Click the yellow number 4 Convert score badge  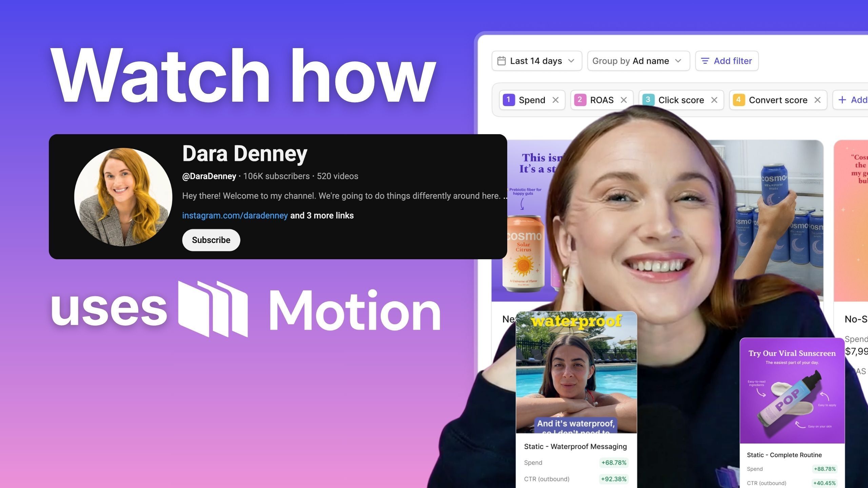click(738, 100)
